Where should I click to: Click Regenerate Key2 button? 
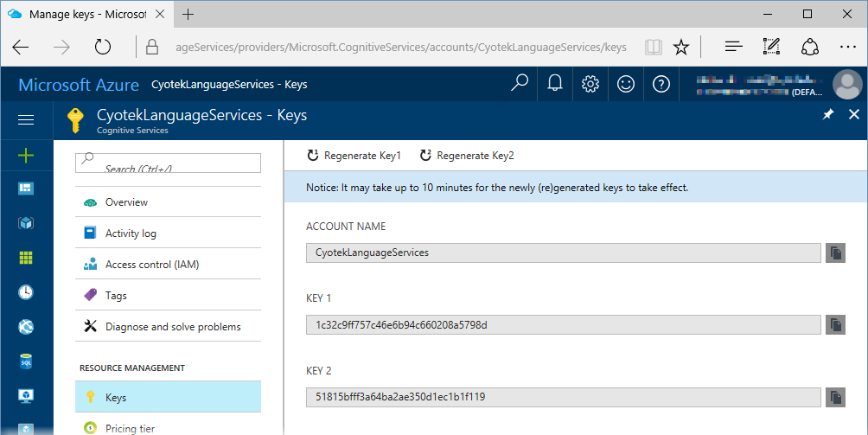[467, 156]
